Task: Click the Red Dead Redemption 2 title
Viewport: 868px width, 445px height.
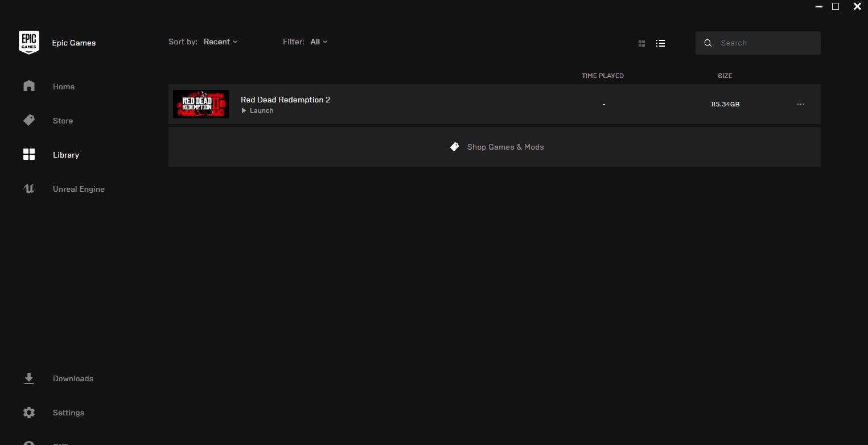Action: pos(285,100)
